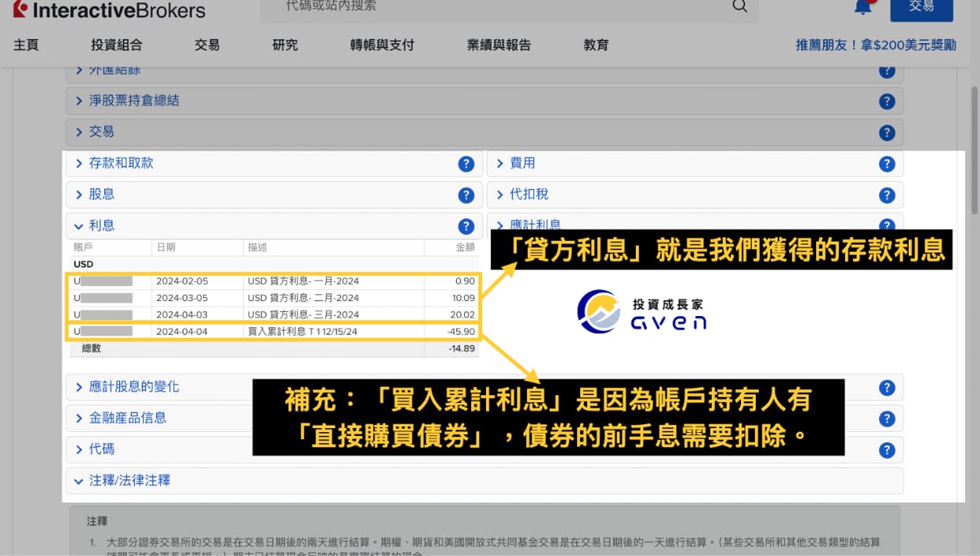Viewport: 980px width, 556px height.
Task: Click USD 貸方利息- 二月-2024 description
Action: [x=303, y=298]
